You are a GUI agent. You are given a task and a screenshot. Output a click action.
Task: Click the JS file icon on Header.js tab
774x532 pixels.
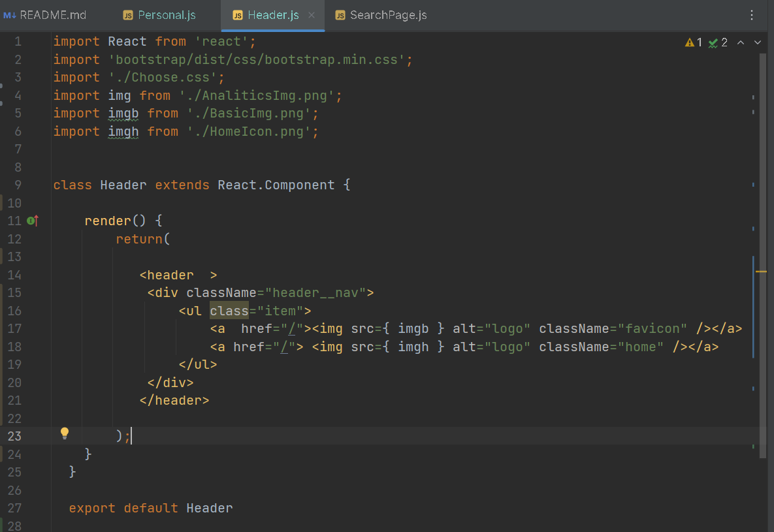(x=238, y=15)
